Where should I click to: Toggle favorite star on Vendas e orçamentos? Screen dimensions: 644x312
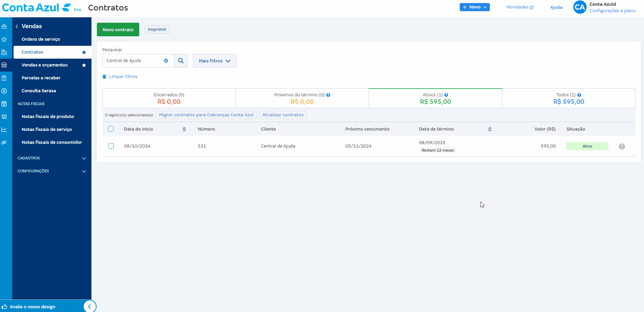pos(84,65)
